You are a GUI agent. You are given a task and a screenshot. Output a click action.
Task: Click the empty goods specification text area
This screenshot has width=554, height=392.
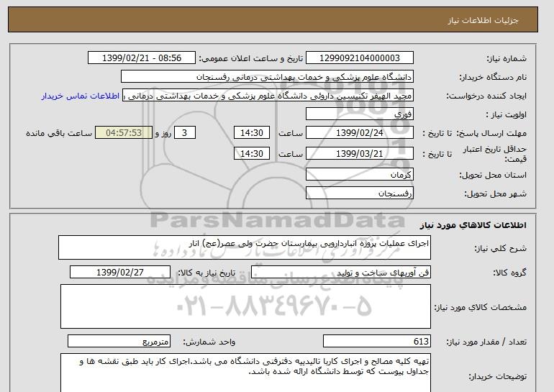pyautogui.click(x=245, y=306)
